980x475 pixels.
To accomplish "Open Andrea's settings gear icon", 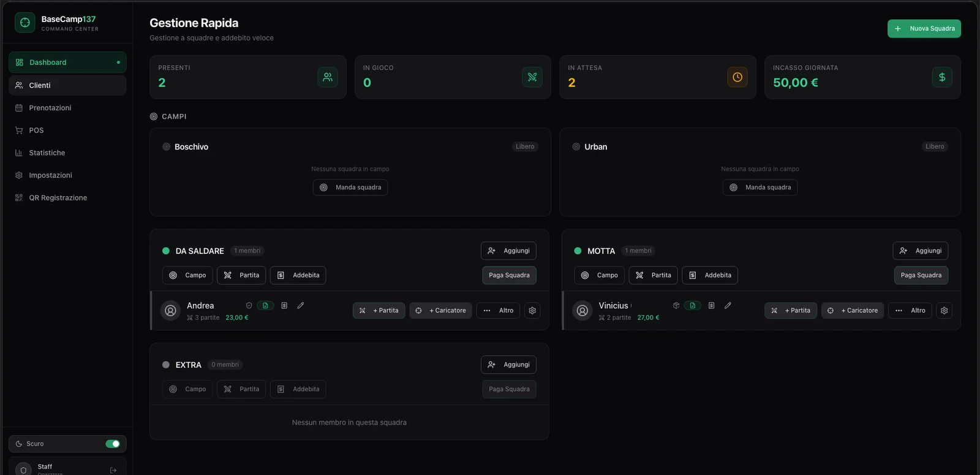I will point(532,311).
